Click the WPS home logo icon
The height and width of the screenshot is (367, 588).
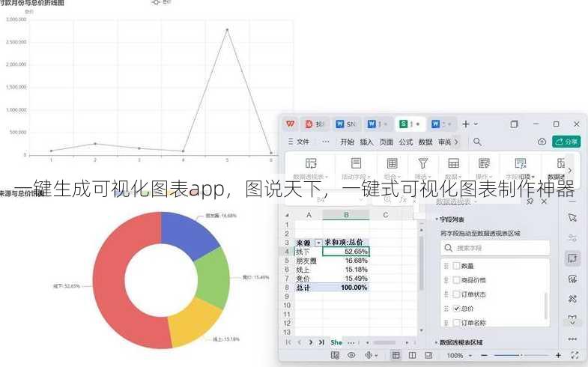[290, 124]
